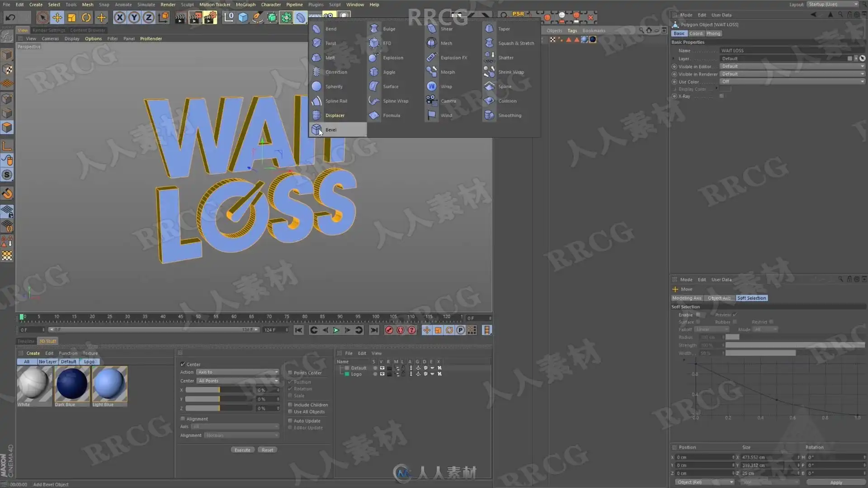Switch to the Coord. tab

point(696,33)
